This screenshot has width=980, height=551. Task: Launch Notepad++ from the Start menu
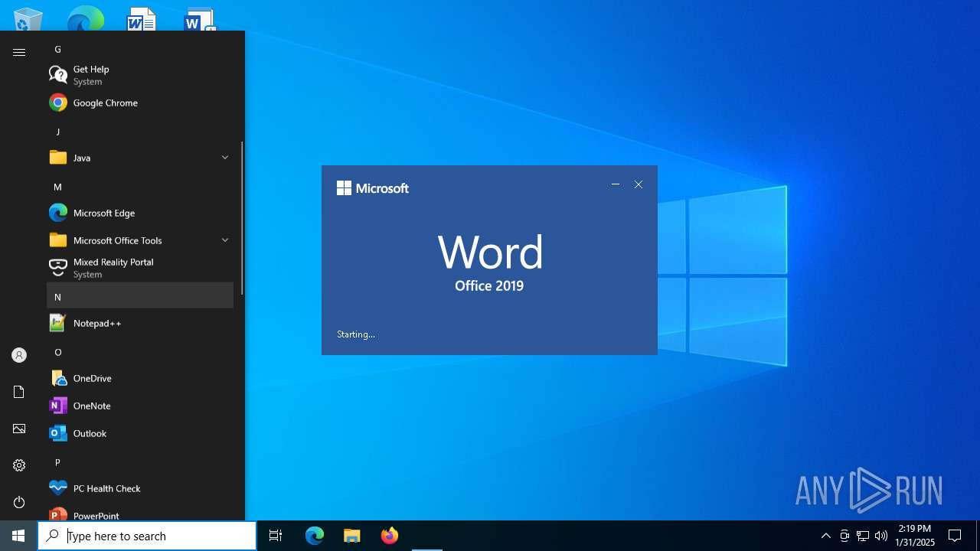point(140,323)
